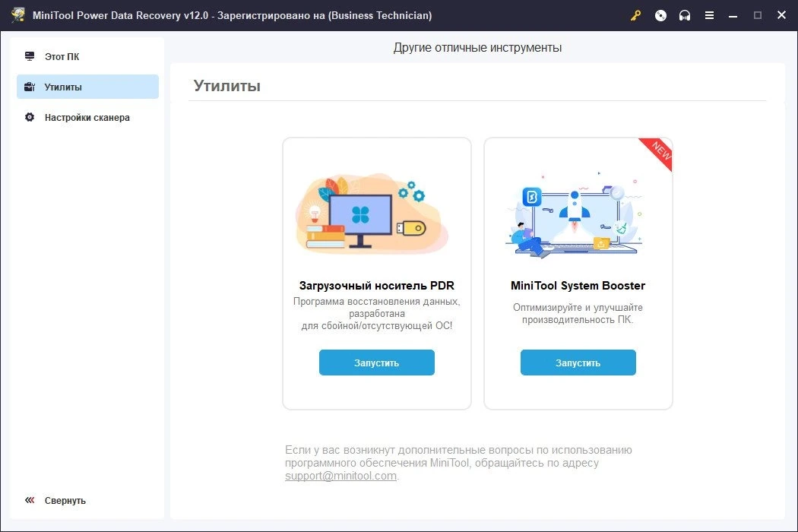Click the gear icon beside Настройки сканера
The height and width of the screenshot is (532, 798).
pos(30,117)
